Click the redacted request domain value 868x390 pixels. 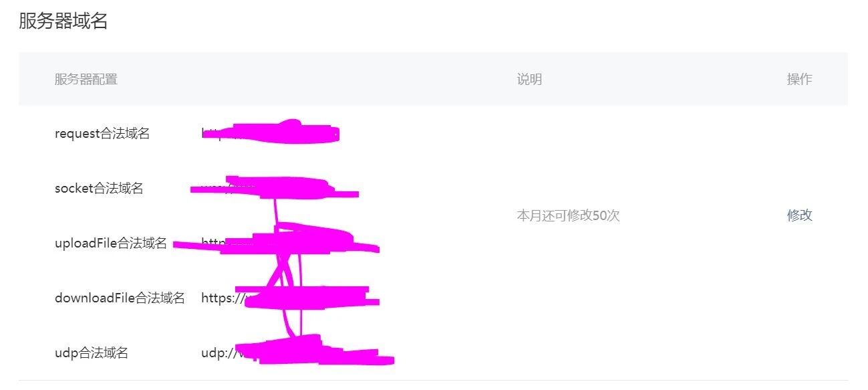[271, 132]
